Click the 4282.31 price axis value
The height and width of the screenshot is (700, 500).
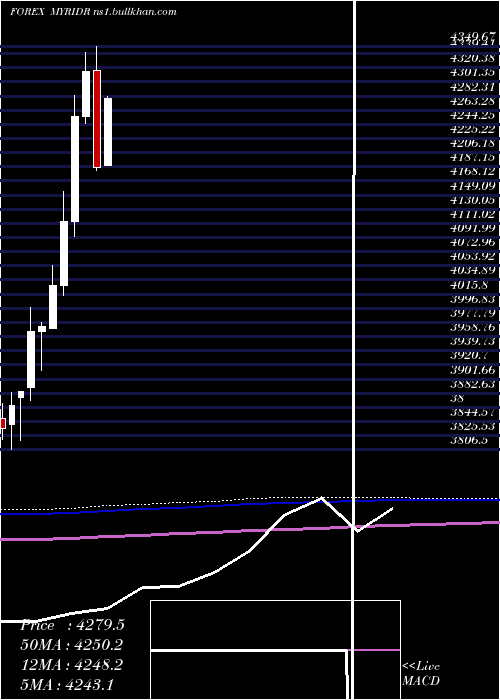(473, 87)
